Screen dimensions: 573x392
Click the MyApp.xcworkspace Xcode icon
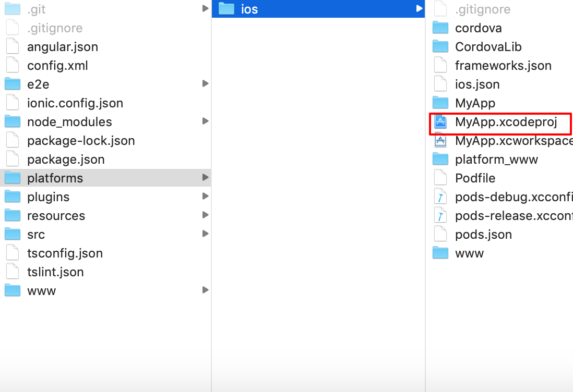pyautogui.click(x=440, y=141)
